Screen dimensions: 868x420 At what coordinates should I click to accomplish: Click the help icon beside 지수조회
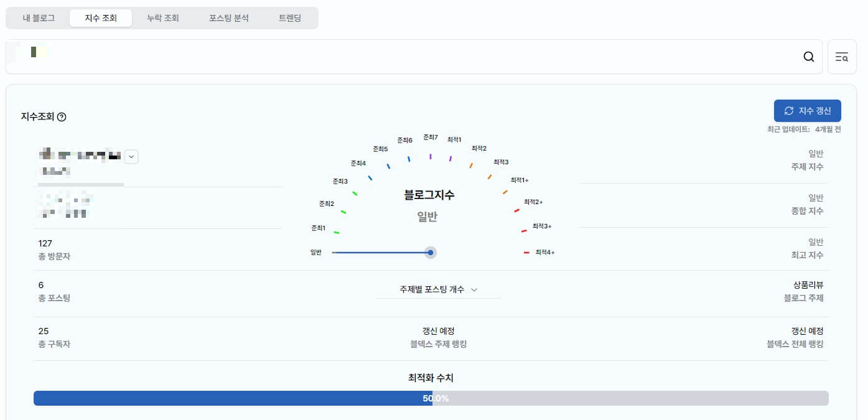(x=60, y=116)
